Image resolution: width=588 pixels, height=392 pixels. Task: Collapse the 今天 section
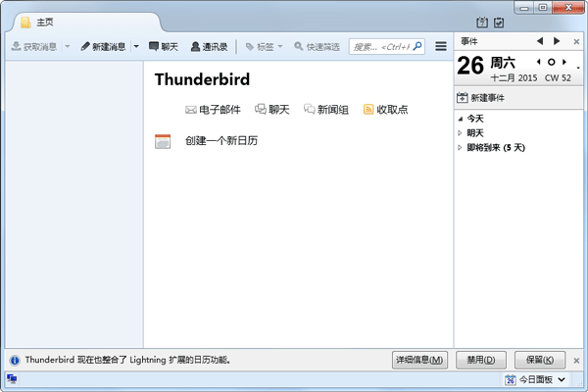(x=461, y=119)
